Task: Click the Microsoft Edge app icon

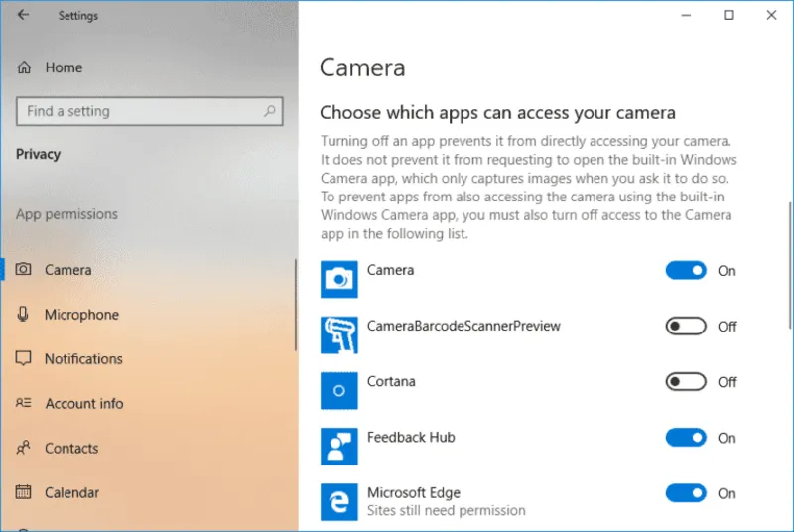Action: point(338,501)
